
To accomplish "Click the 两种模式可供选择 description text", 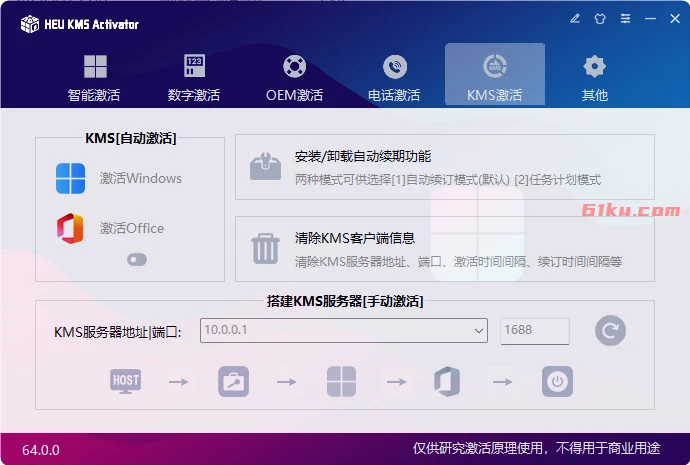I will click(x=448, y=179).
